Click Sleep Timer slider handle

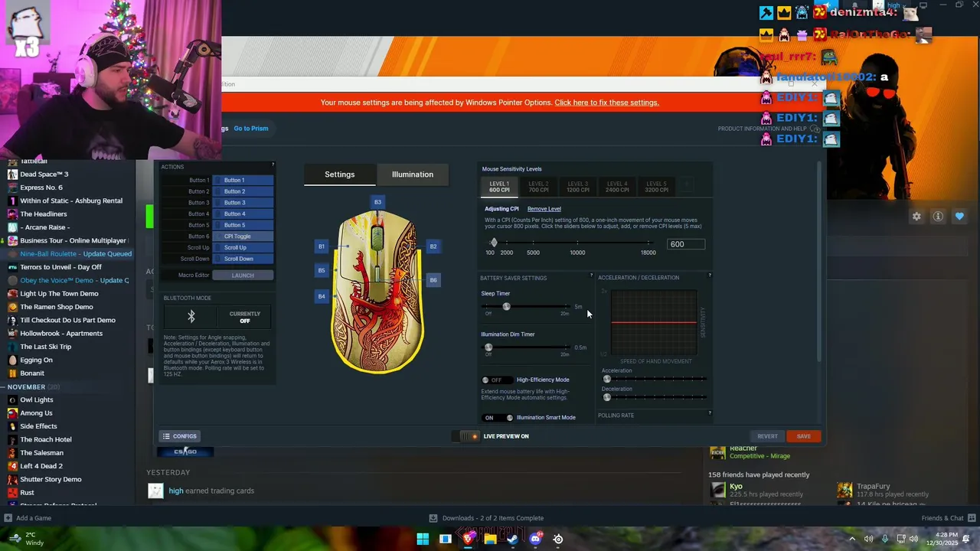click(x=506, y=306)
